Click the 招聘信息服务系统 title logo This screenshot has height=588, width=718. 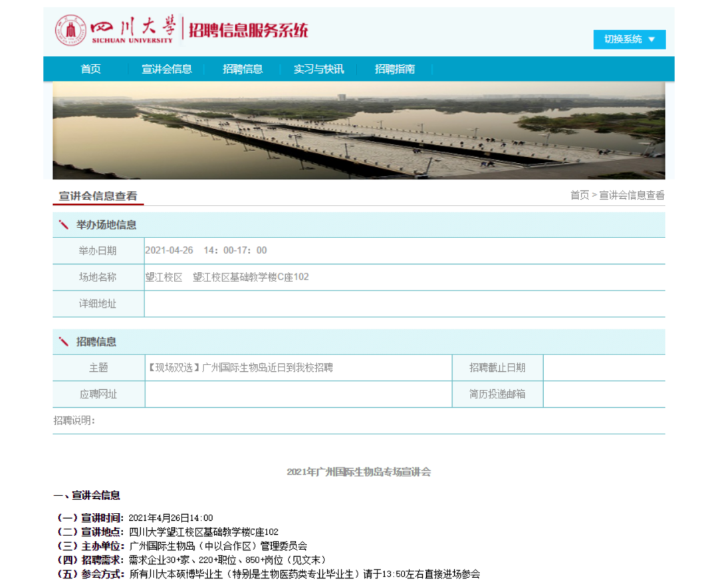(x=249, y=31)
